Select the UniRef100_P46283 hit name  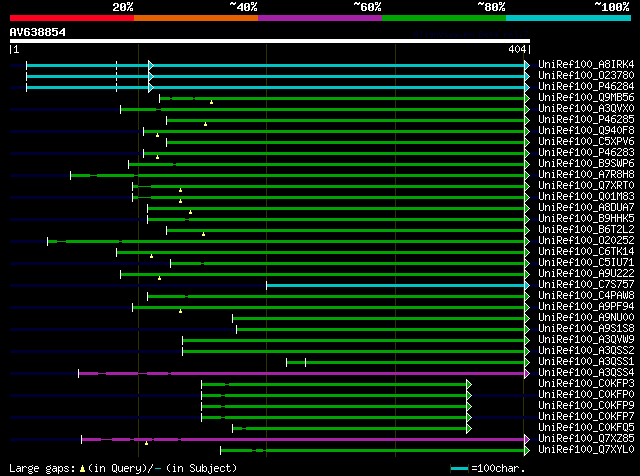586,153
